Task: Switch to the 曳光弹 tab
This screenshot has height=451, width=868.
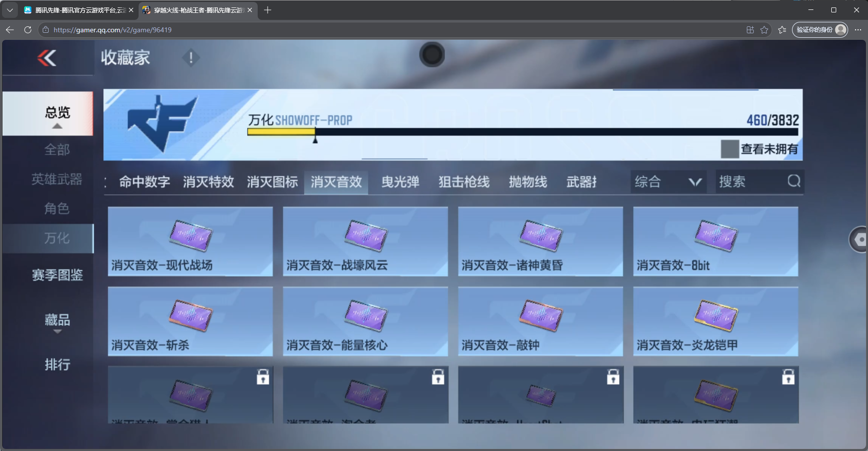Action: tap(400, 182)
